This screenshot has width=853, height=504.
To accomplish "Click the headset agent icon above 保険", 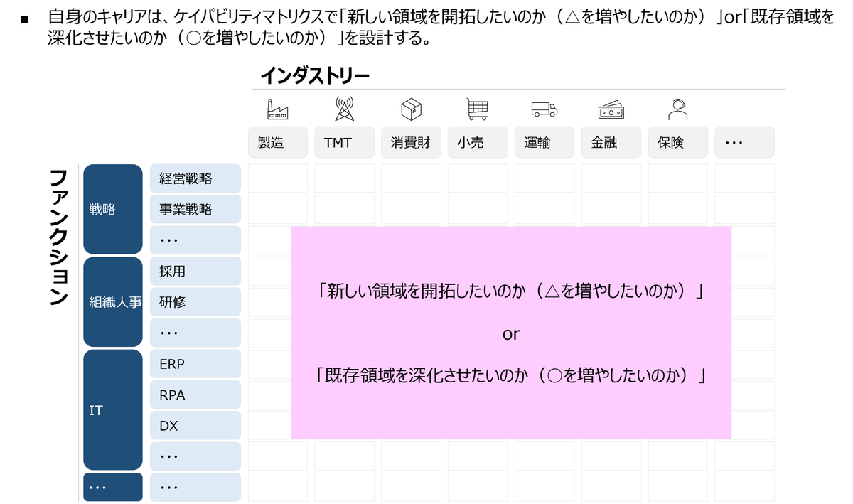I will tap(677, 109).
